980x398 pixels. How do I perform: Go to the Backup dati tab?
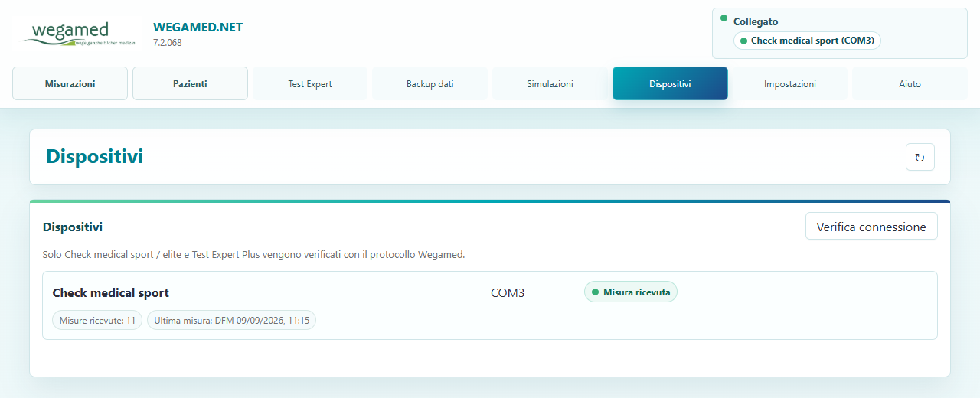(430, 83)
